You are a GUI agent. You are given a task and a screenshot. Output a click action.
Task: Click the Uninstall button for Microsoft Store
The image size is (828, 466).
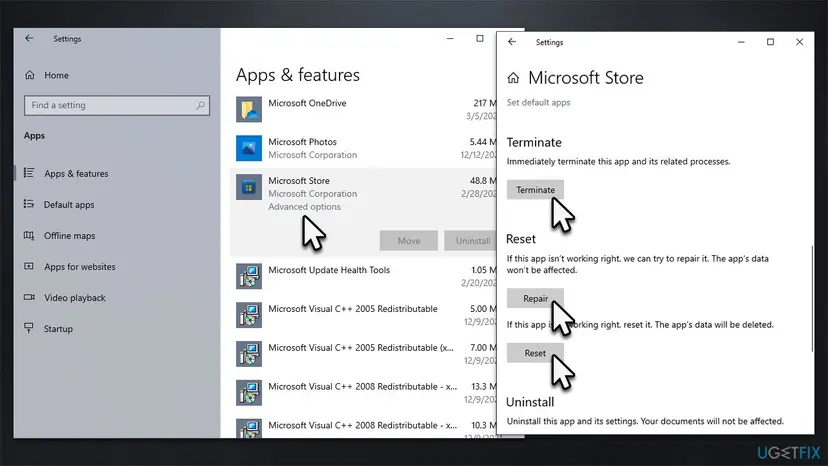(x=471, y=240)
